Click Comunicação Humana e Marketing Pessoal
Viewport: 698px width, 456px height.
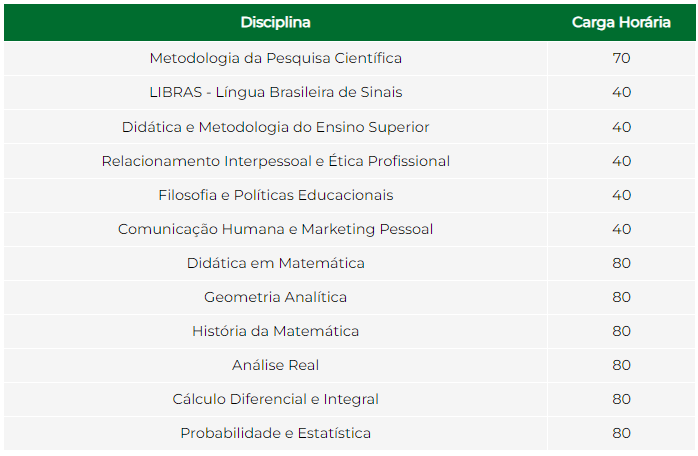coord(276,229)
